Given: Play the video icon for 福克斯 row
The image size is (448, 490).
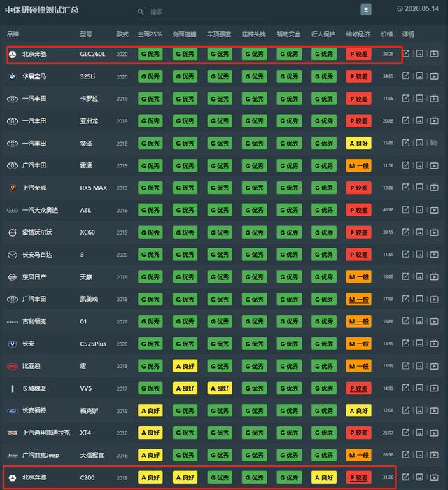Looking at the screenshot, I should point(434,411).
